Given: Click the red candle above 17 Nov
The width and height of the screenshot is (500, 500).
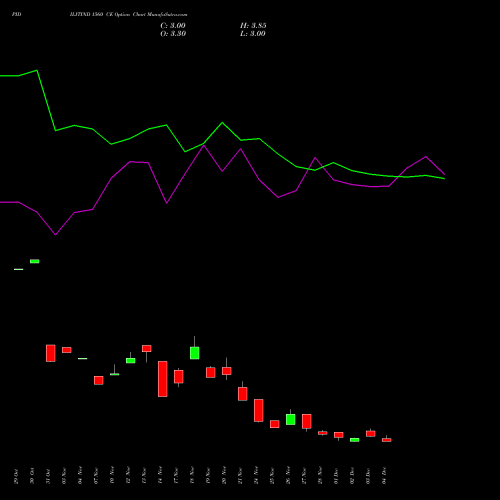Looking at the screenshot, I should [179, 377].
